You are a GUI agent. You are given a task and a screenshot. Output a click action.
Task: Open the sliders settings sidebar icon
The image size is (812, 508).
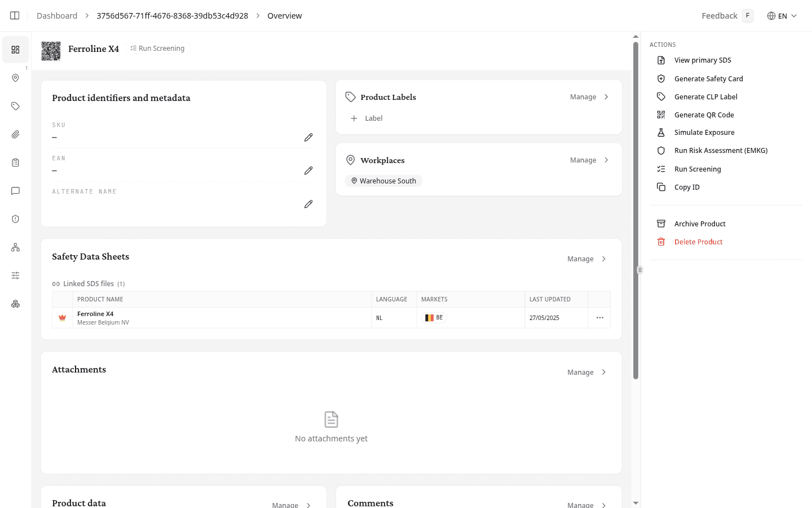(15, 275)
